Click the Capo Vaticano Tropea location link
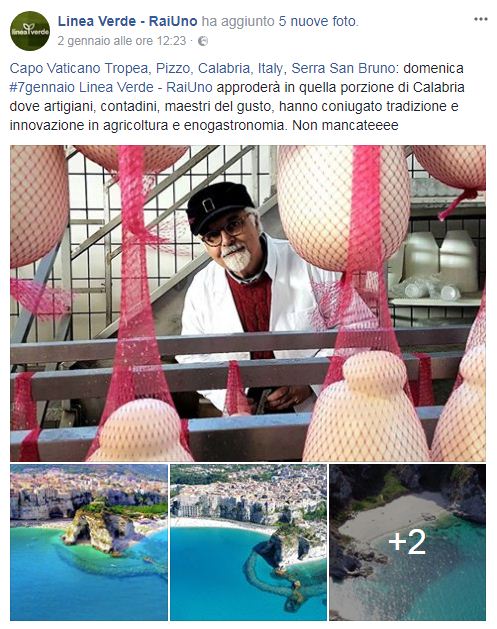Image resolution: width=497 pixels, height=629 pixels. tap(79, 68)
